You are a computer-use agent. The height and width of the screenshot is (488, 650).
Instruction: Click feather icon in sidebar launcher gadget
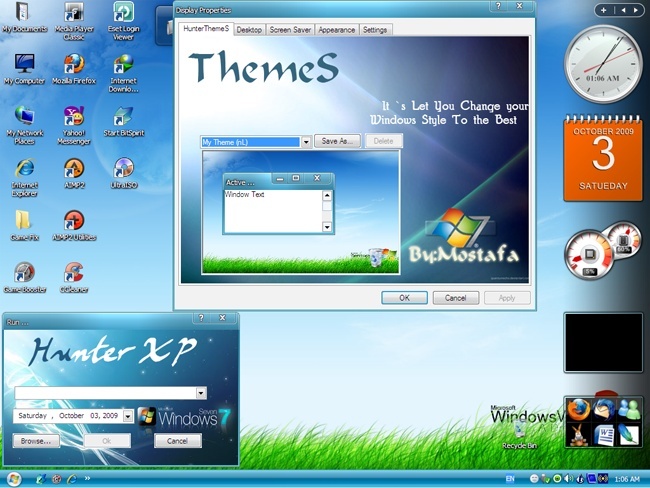[x=629, y=435]
